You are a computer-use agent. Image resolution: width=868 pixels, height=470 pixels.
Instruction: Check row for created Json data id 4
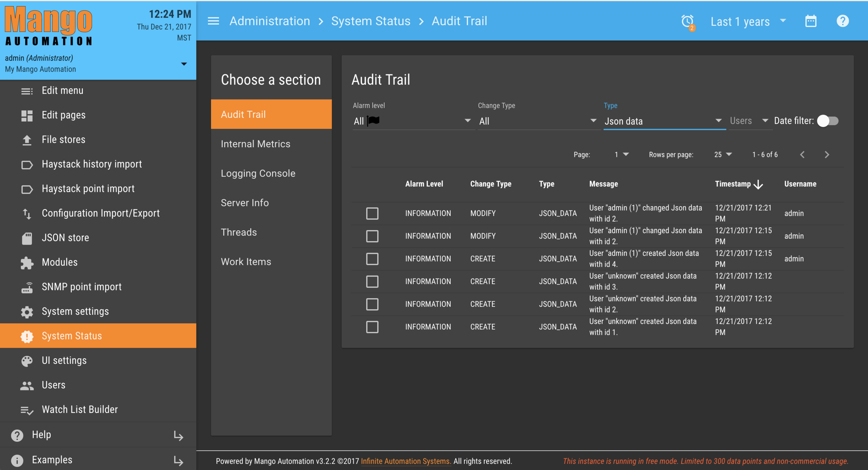tap(372, 259)
